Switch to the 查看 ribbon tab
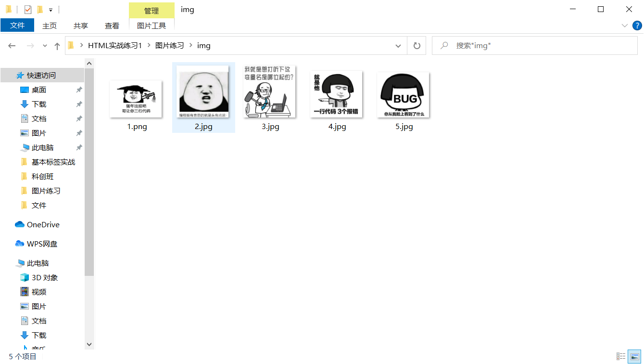Image resolution: width=644 pixels, height=364 pixels. pos(112,26)
